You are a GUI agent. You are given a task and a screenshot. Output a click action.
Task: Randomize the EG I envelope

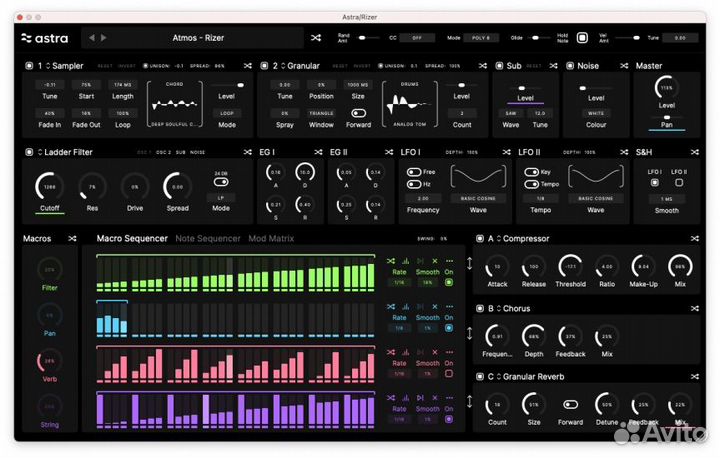click(318, 152)
